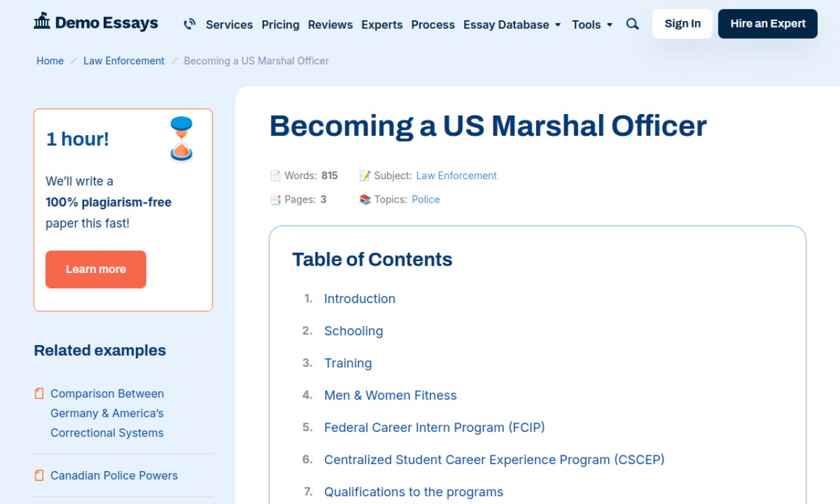The image size is (840, 504).
Task: Click the Sign In button
Action: 682,24
